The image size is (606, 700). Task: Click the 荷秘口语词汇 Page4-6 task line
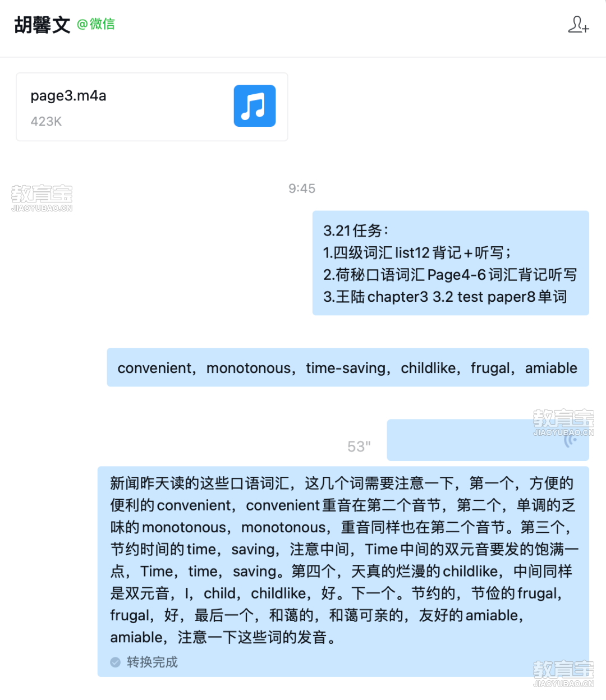coord(450,275)
